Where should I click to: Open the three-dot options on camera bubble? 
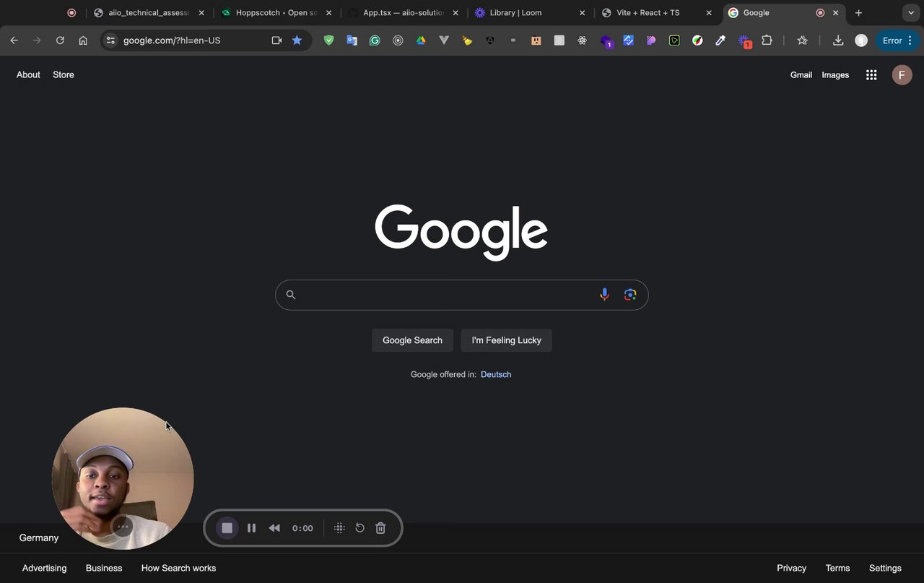(123, 527)
